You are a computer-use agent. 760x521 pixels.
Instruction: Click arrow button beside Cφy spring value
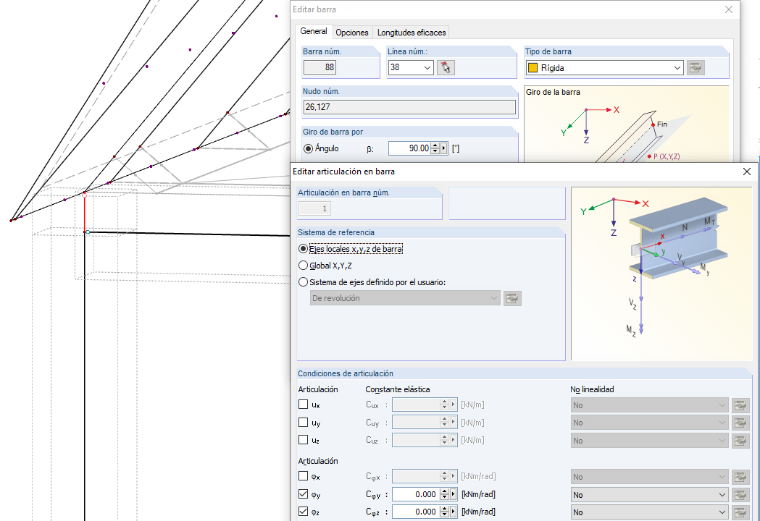[454, 494]
